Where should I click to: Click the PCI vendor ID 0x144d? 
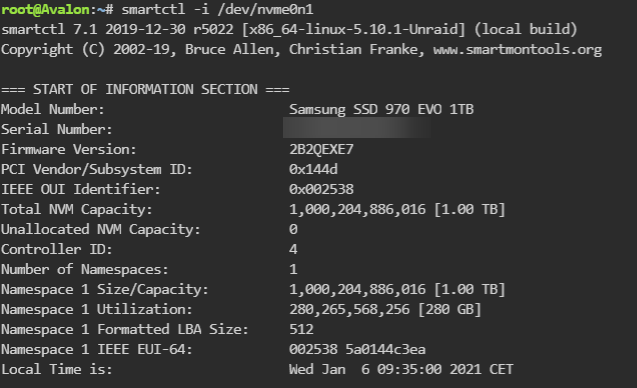pos(313,169)
